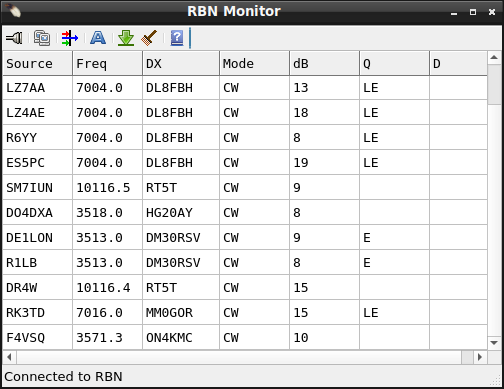This screenshot has height=389, width=504.
Task: Click RT5T in the SM7IUN row
Action: tap(181, 188)
